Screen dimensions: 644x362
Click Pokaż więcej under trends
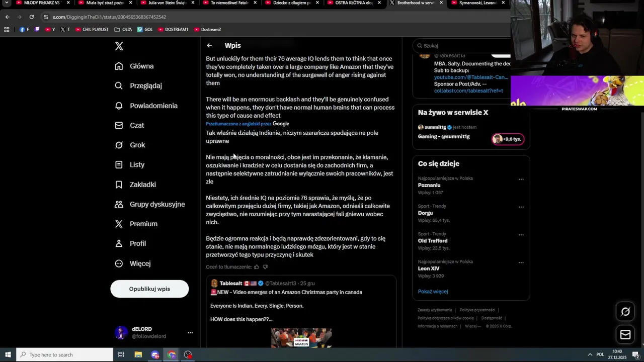pos(433,292)
